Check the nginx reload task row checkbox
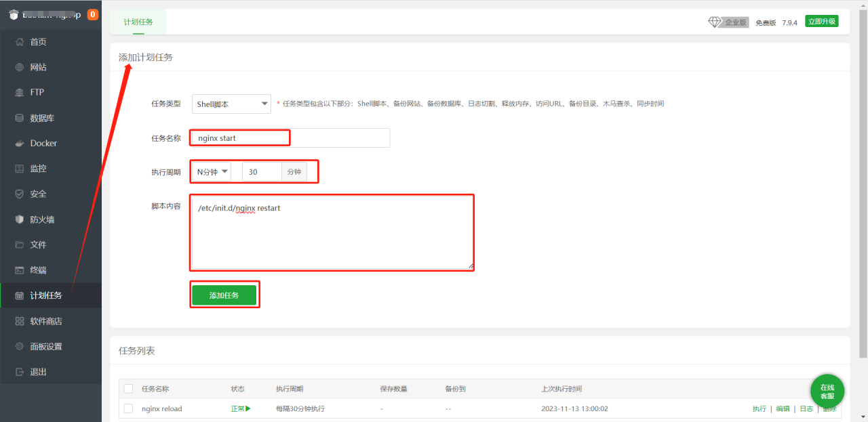This screenshot has width=868, height=422. pyautogui.click(x=128, y=408)
